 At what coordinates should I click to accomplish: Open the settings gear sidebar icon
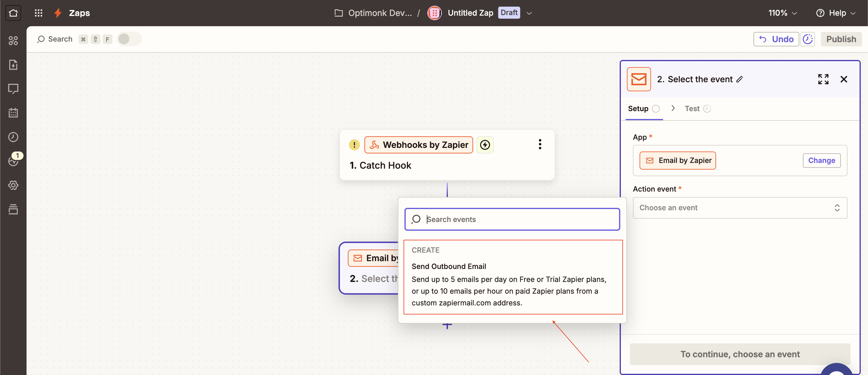[13, 185]
